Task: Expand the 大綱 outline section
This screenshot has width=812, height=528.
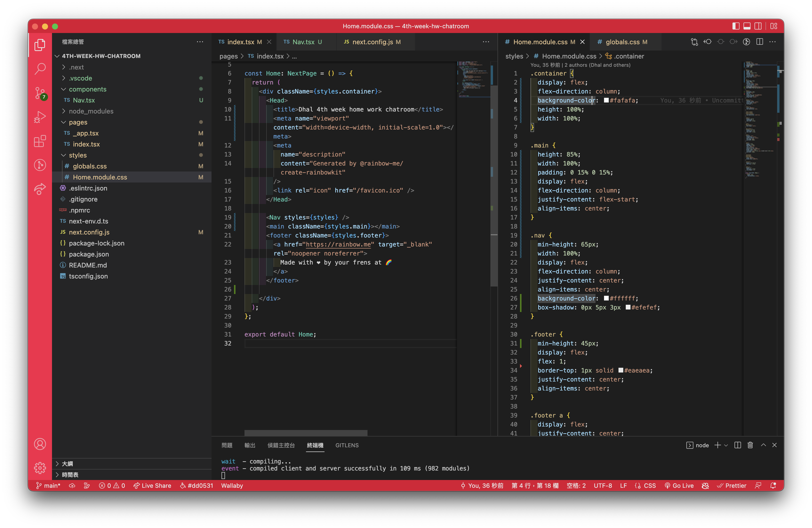Action: (67, 463)
